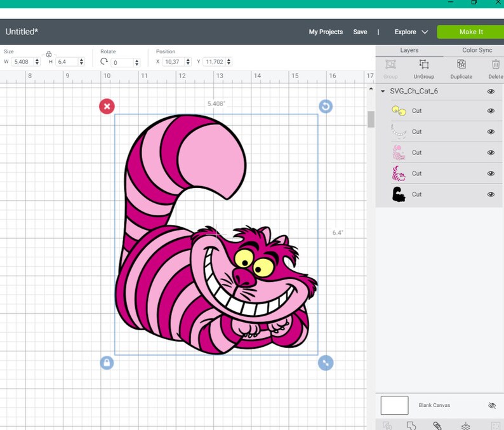Click the red delete handle on selection

pos(107,107)
